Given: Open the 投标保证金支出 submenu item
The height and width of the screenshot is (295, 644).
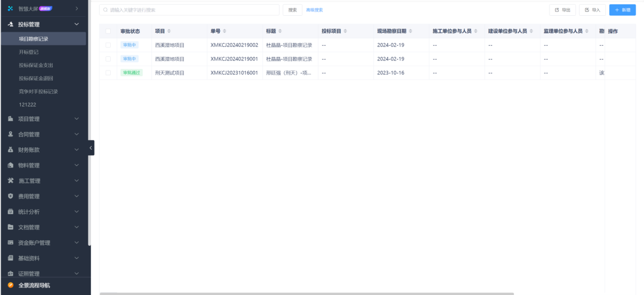Looking at the screenshot, I should [36, 65].
